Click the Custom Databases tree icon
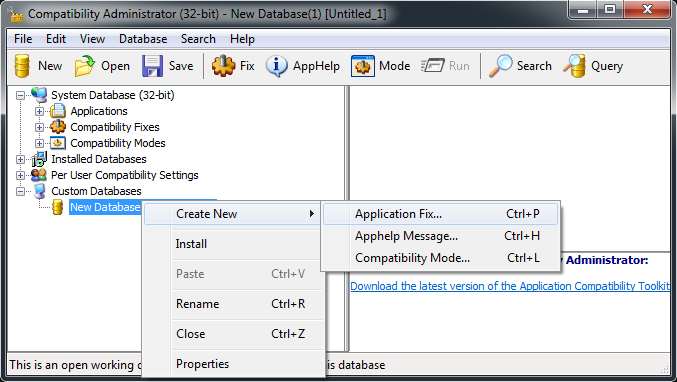Image resolution: width=677 pixels, height=382 pixels. click(x=39, y=191)
